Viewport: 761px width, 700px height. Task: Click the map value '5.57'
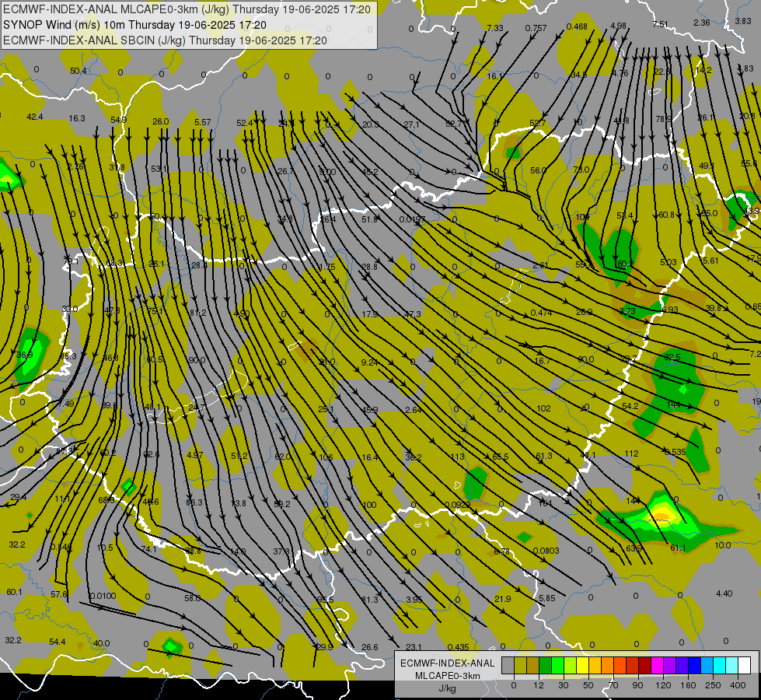202,122
